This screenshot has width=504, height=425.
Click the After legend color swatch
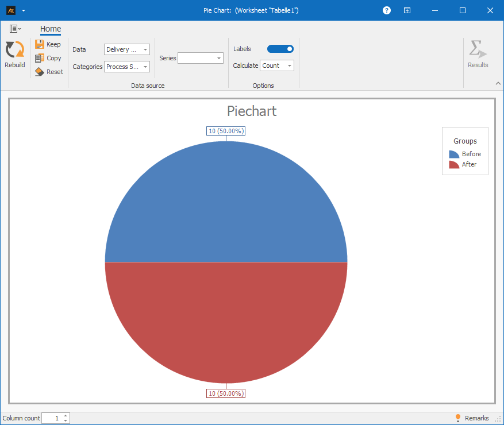pos(454,164)
